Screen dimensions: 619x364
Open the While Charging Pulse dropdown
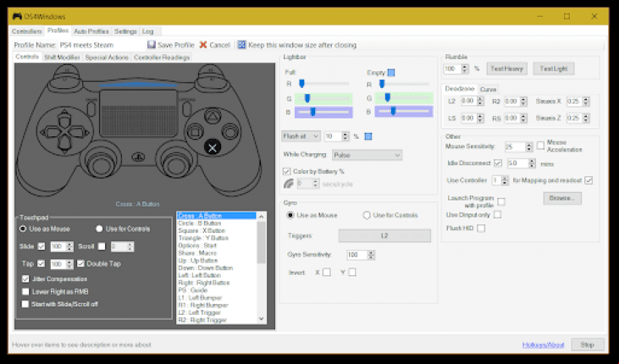368,155
